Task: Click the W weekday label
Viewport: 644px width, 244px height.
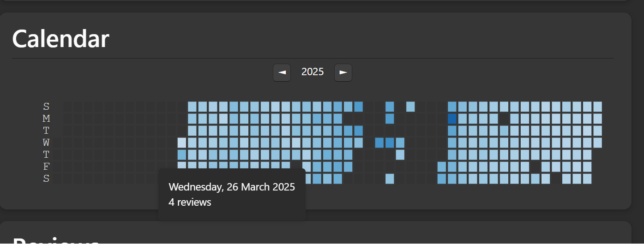Action: point(46,143)
